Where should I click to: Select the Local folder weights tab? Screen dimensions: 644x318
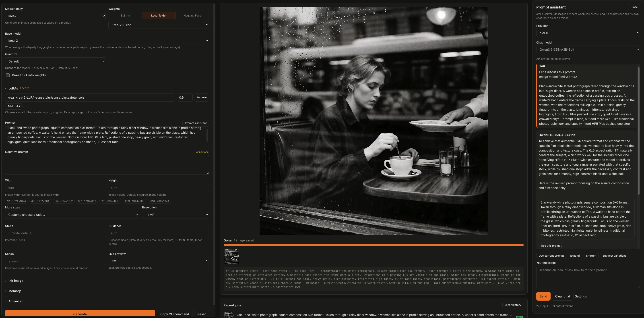pyautogui.click(x=159, y=16)
